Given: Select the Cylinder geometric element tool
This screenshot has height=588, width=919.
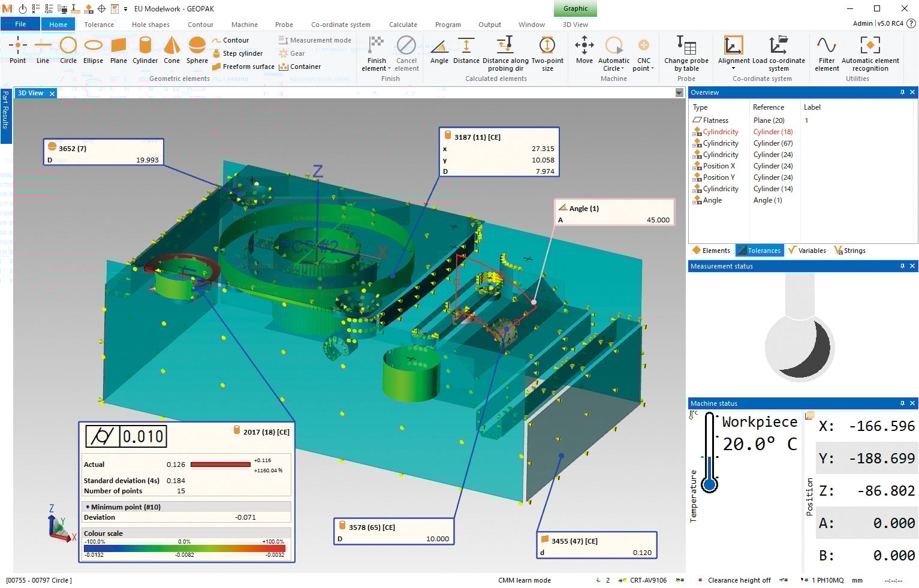Looking at the screenshot, I should tap(145, 51).
